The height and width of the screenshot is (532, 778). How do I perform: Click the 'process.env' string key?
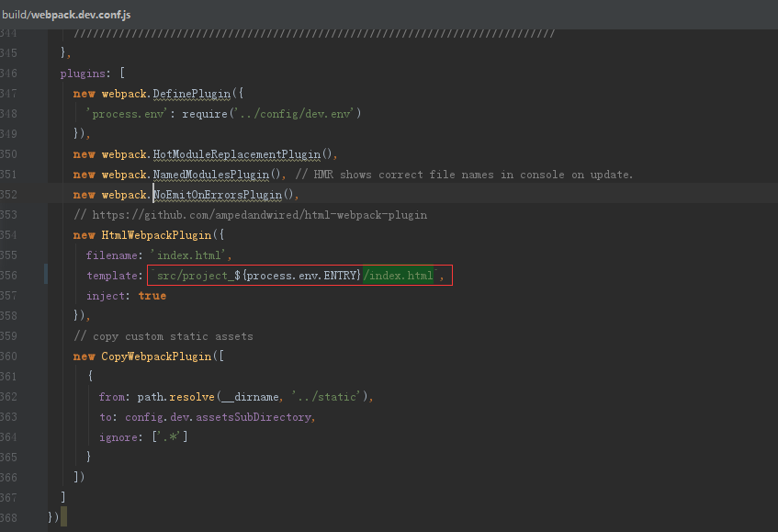(127, 114)
